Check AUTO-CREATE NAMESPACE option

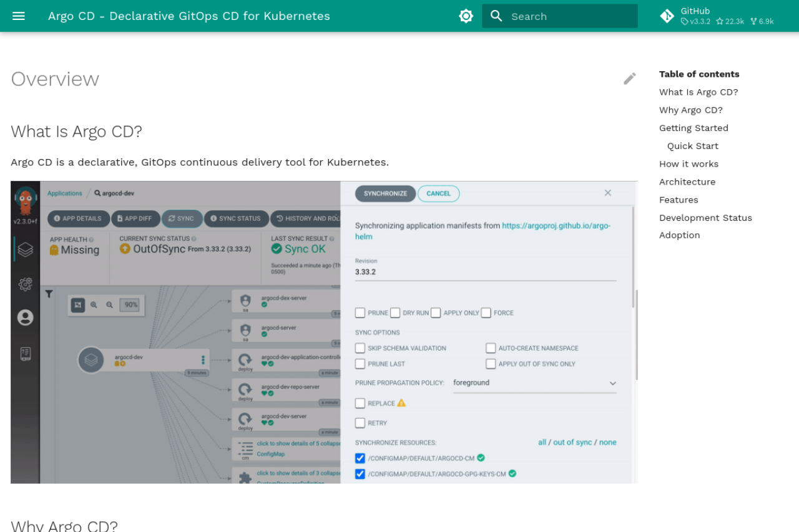[491, 348]
